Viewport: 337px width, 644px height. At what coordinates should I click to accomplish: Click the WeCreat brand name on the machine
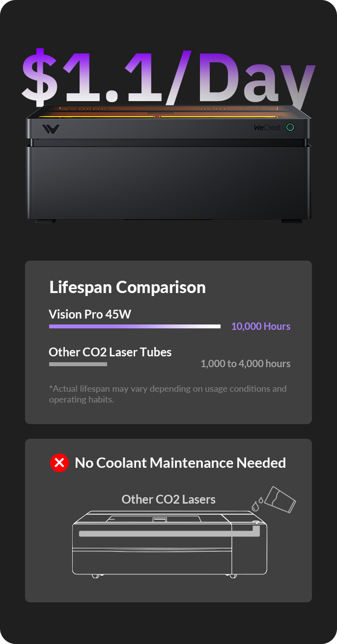coord(267,128)
